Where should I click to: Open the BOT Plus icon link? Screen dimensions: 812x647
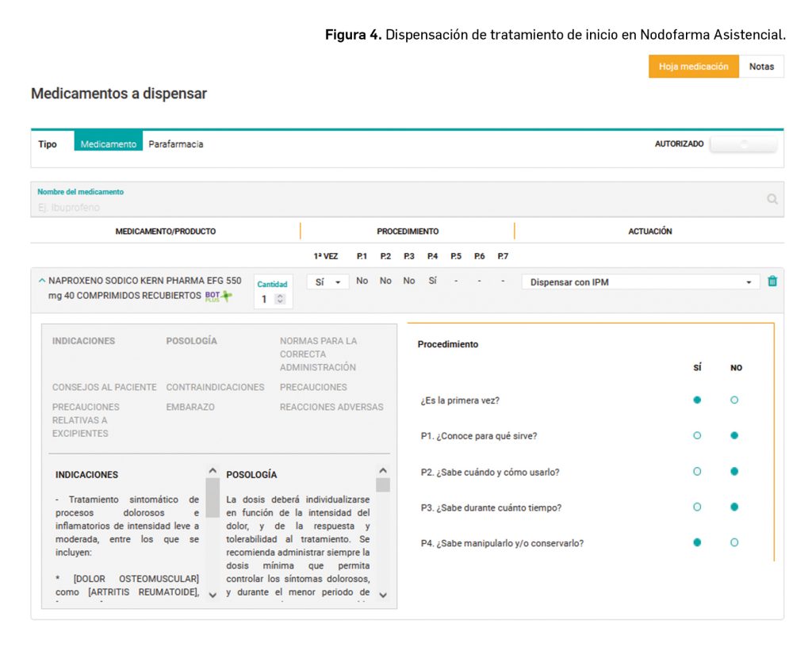(x=218, y=296)
